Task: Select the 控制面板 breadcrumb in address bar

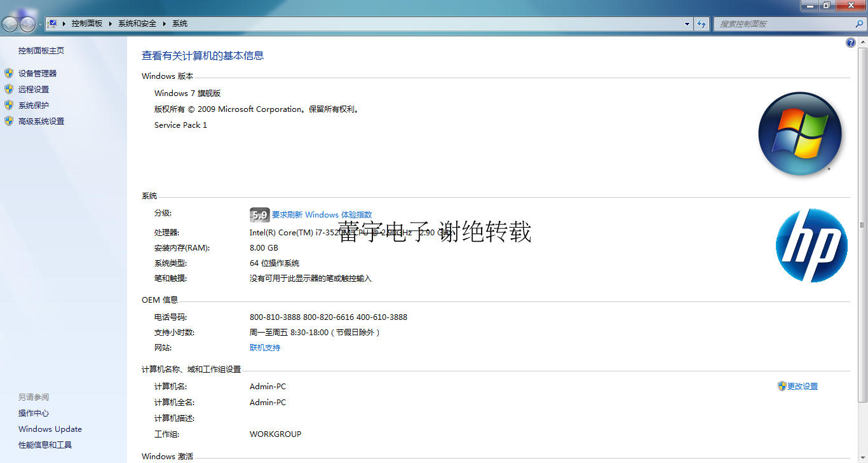Action: click(87, 24)
